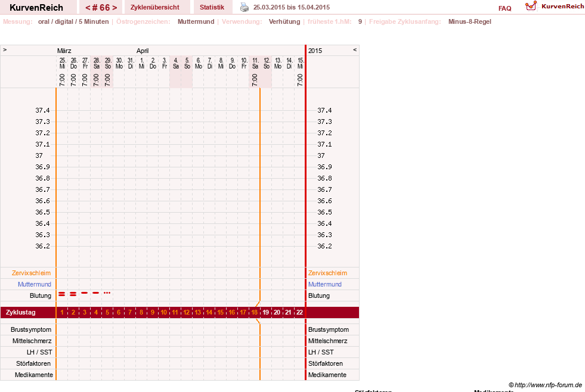Open the FAQ link
This screenshot has height=392, width=585.
point(504,8)
